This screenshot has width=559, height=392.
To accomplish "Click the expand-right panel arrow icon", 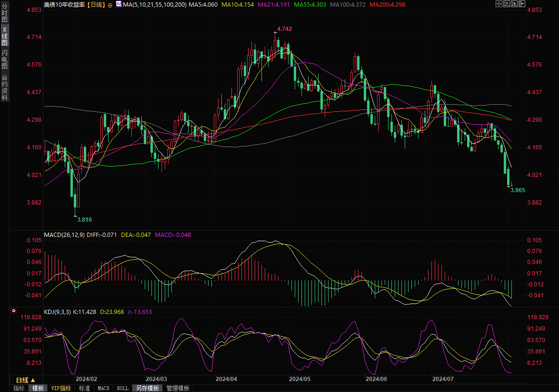I will click(522, 4).
